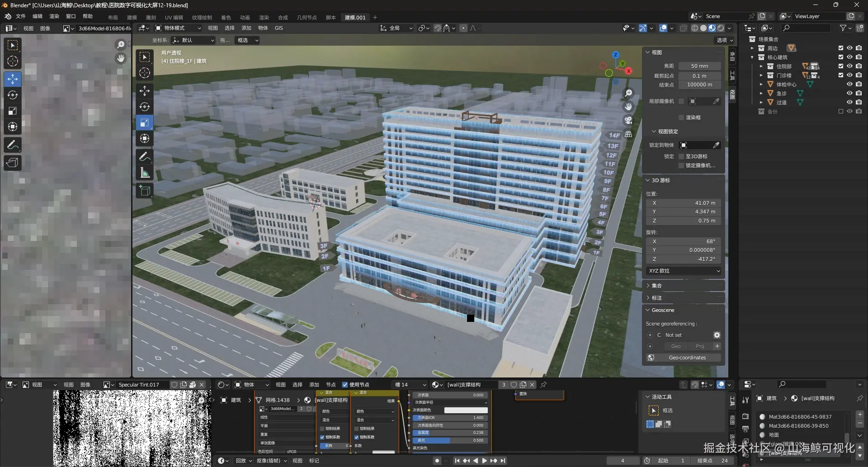Viewport: 868px width, 467px height.
Task: Expand the 集合 panel in sidebar
Action: (656, 286)
